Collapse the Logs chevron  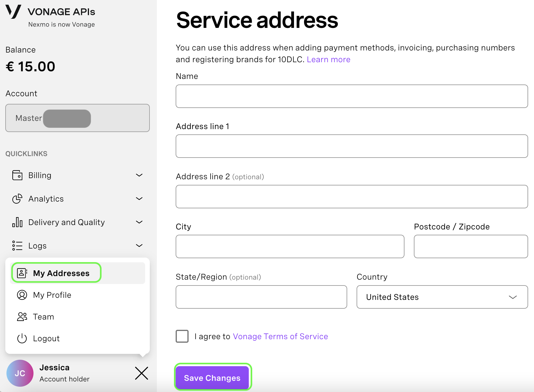coord(139,246)
